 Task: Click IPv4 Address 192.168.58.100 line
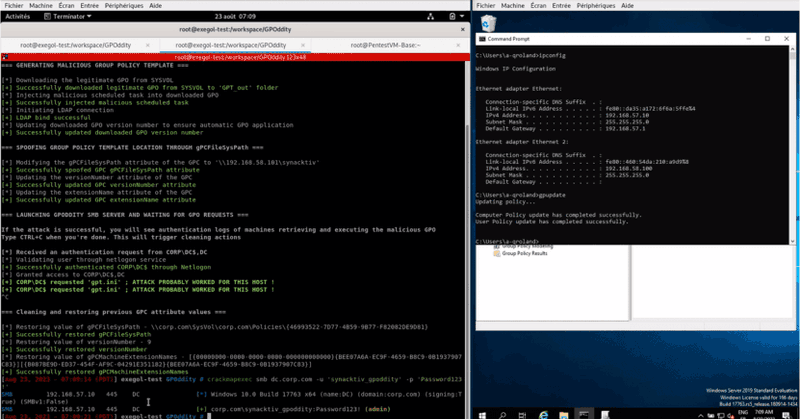[x=568, y=168]
